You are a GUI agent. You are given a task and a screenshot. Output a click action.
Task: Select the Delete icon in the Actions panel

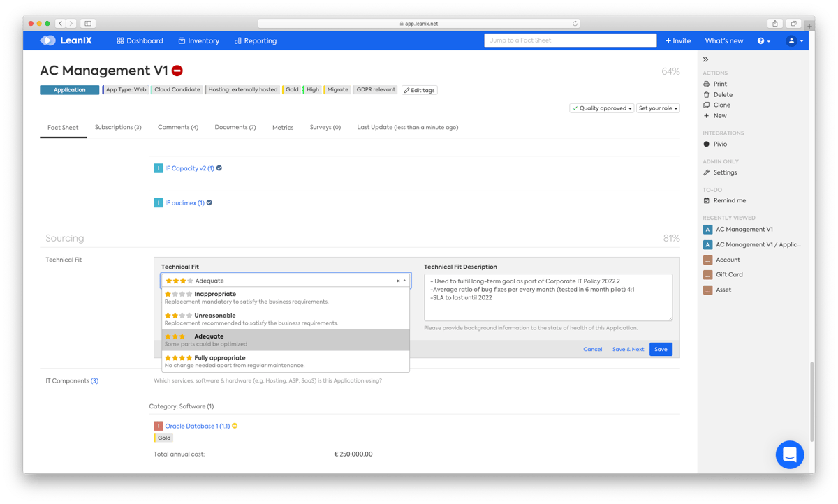click(706, 94)
